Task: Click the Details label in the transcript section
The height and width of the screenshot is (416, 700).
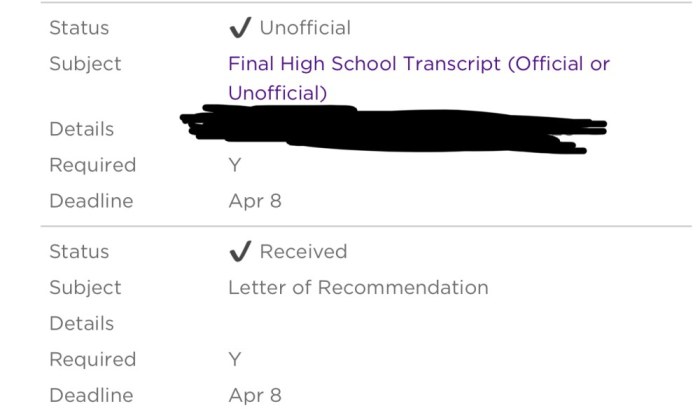Action: 82,130
